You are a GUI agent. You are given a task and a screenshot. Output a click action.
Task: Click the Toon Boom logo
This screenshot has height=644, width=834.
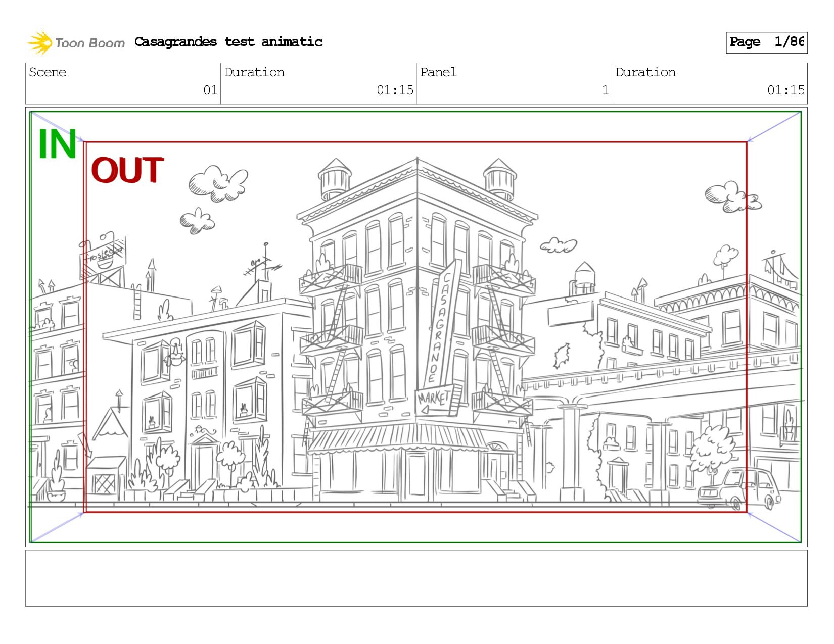click(76, 42)
